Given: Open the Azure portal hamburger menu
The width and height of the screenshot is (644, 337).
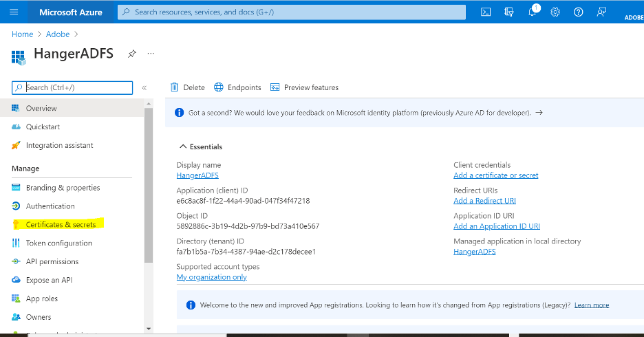Looking at the screenshot, I should pyautogui.click(x=14, y=12).
